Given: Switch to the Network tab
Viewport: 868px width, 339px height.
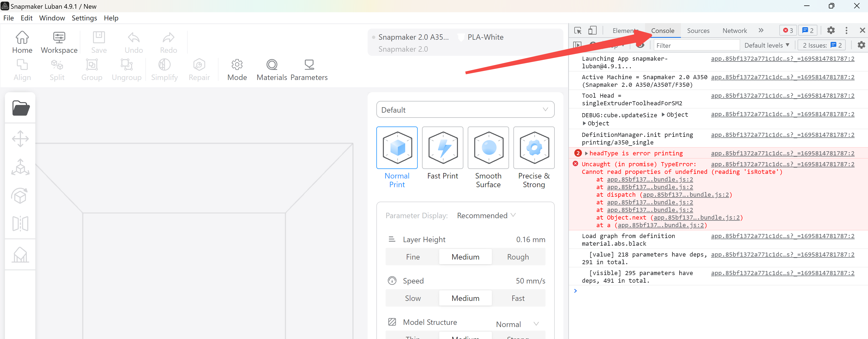Looking at the screenshot, I should [x=734, y=31].
